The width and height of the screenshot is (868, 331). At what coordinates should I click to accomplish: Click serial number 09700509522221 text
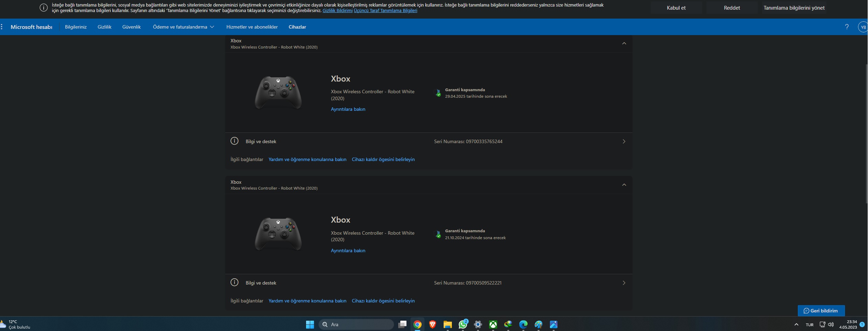point(484,283)
